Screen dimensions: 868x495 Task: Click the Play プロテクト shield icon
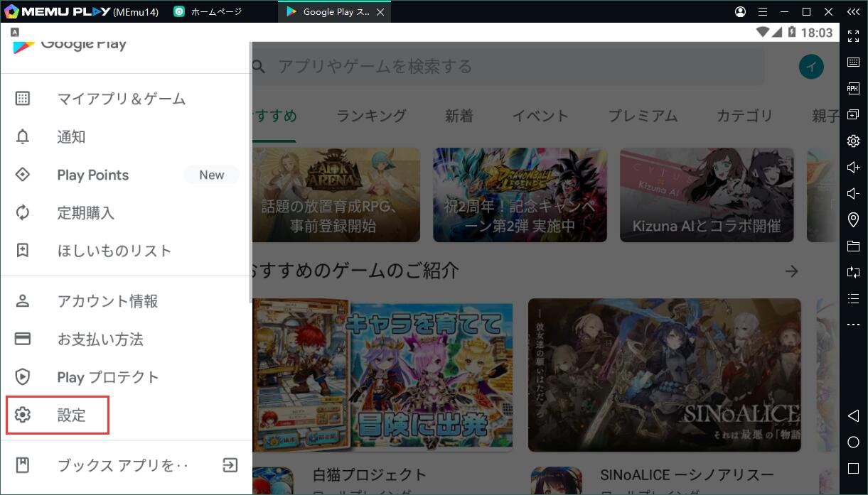23,377
